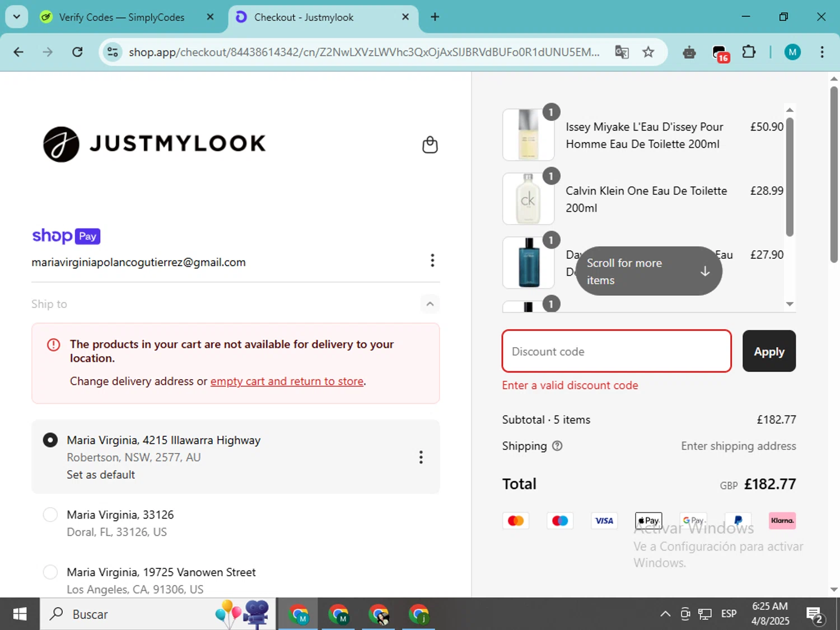Image resolution: width=840 pixels, height=630 pixels.
Task: Click the browser back arrow
Action: point(18,52)
